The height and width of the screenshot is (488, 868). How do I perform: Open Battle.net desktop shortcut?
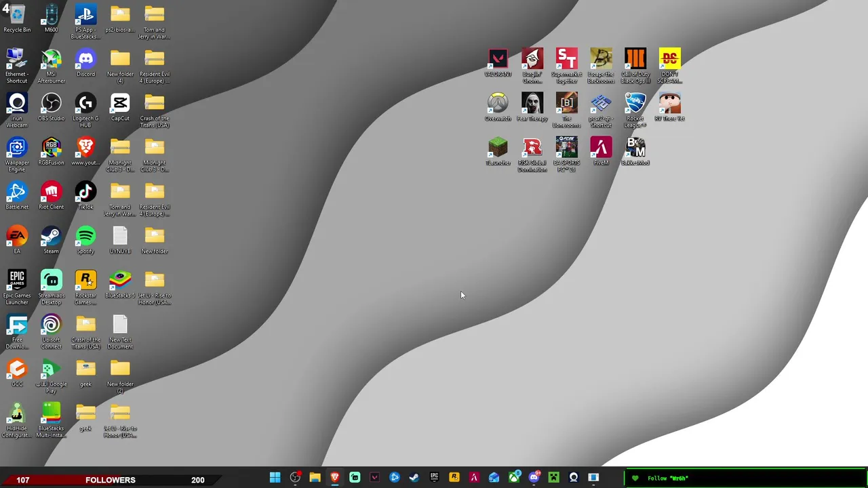pos(17,196)
